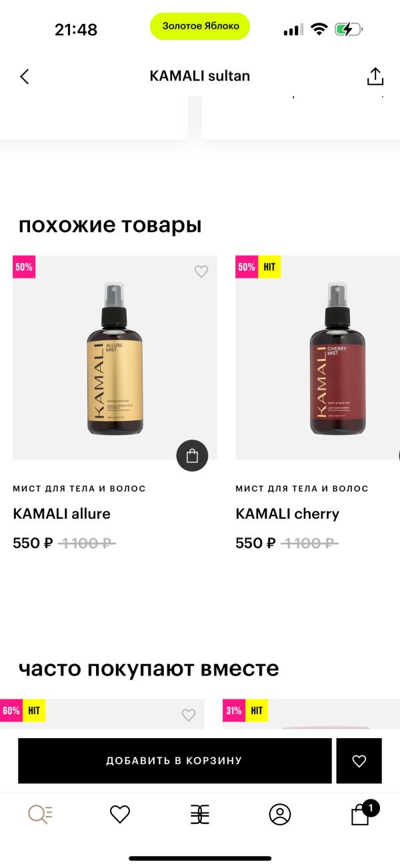Tap the ДОБАВИТЬ В КОРЗИНУ button
This screenshot has height=868, width=400.
point(175,761)
